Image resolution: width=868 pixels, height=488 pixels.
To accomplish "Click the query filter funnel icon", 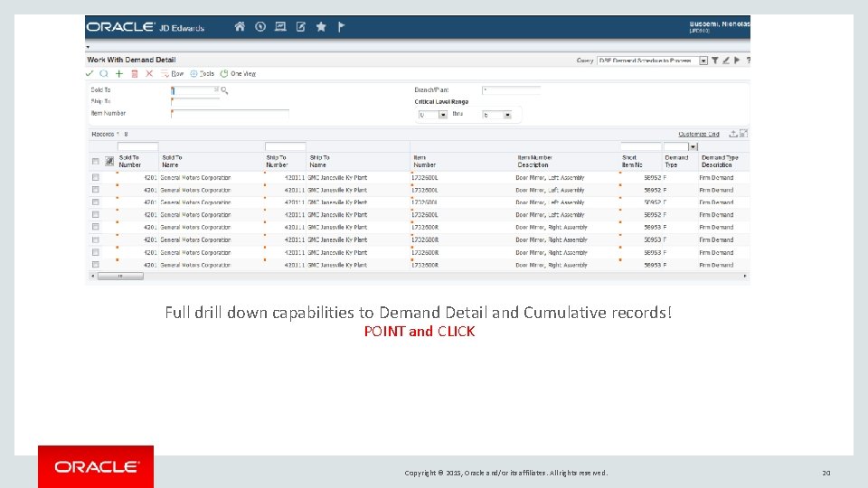I will (x=714, y=61).
